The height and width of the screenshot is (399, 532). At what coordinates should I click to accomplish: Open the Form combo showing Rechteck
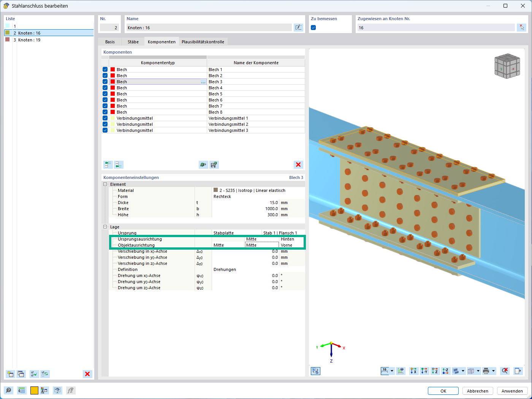click(258, 196)
